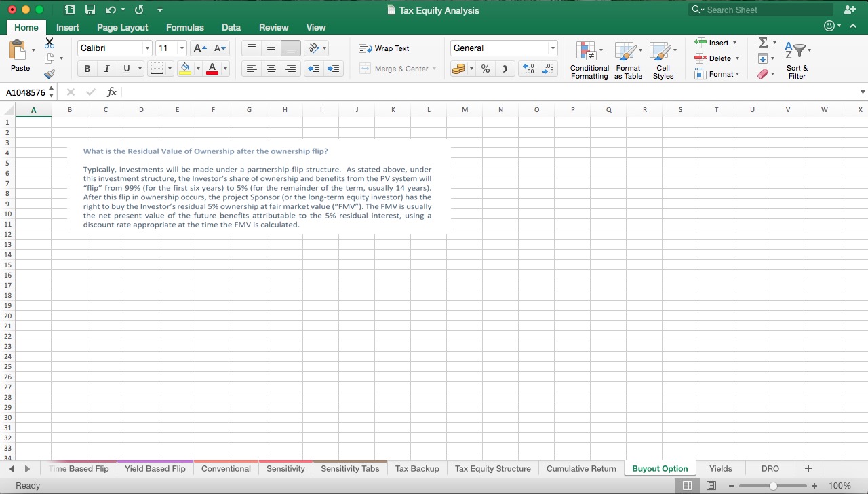Image resolution: width=868 pixels, height=494 pixels.
Task: Click the Increase Decimal icon
Action: (x=528, y=69)
